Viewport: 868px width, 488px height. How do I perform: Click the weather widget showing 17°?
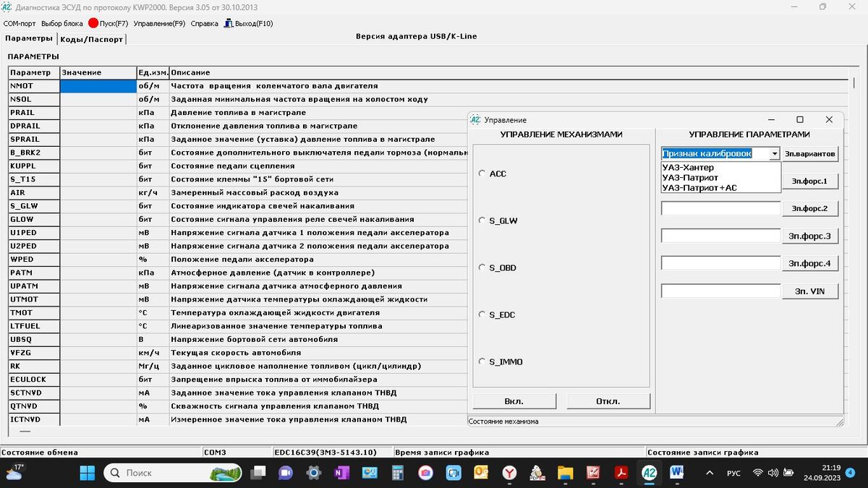pyautogui.click(x=14, y=472)
